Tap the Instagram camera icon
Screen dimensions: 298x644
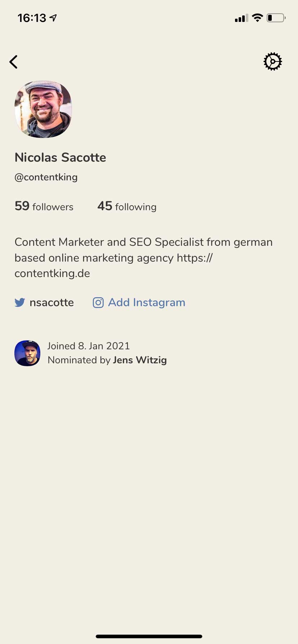tap(98, 303)
